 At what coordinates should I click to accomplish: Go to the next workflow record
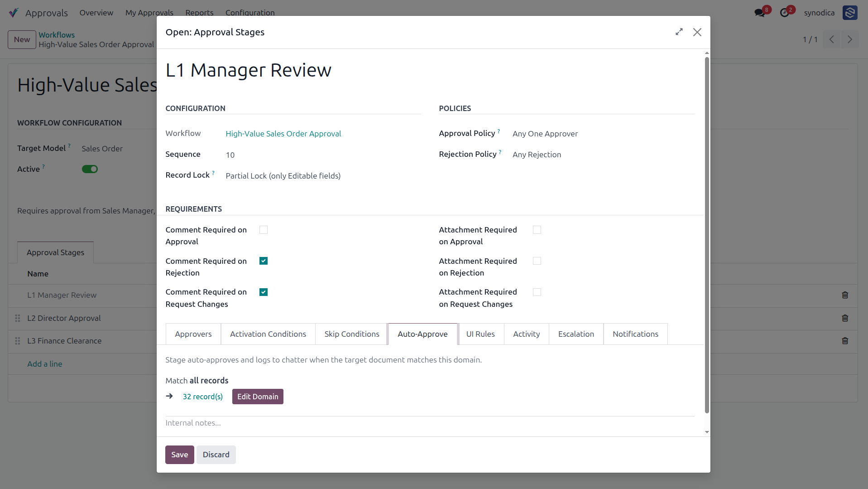850,39
